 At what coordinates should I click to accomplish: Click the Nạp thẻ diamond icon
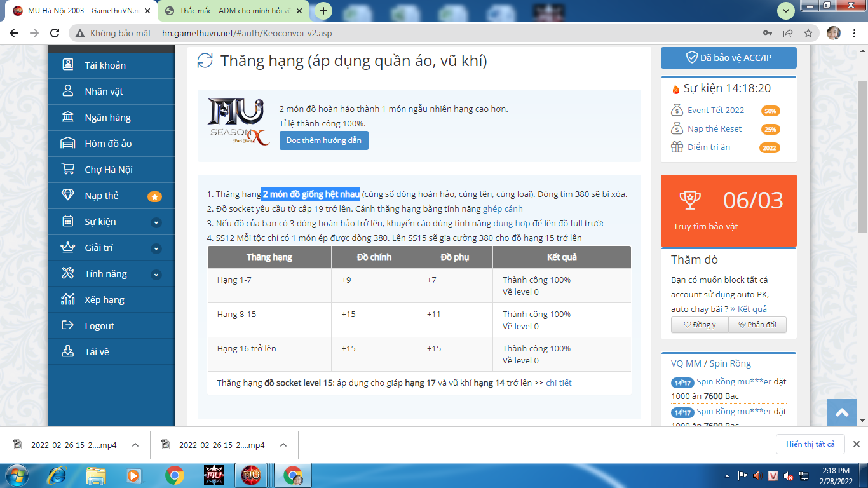point(67,196)
